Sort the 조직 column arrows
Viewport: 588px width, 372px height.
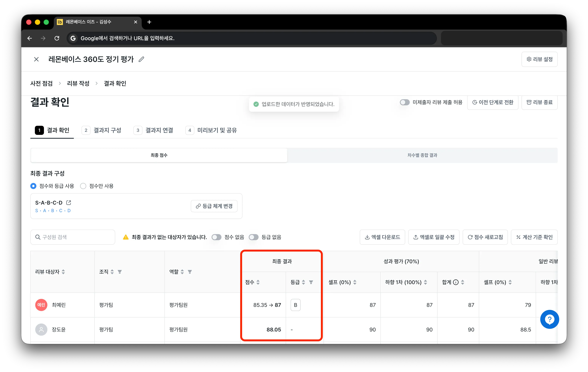[x=112, y=272]
